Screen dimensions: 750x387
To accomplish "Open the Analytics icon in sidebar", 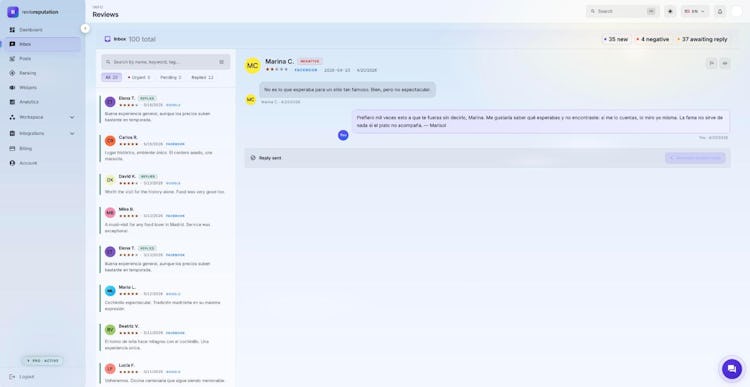I will (x=12, y=102).
